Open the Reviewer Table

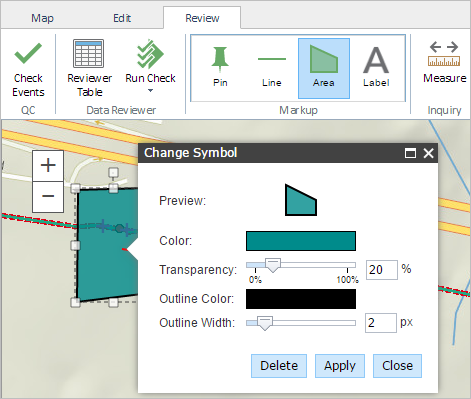(89, 68)
